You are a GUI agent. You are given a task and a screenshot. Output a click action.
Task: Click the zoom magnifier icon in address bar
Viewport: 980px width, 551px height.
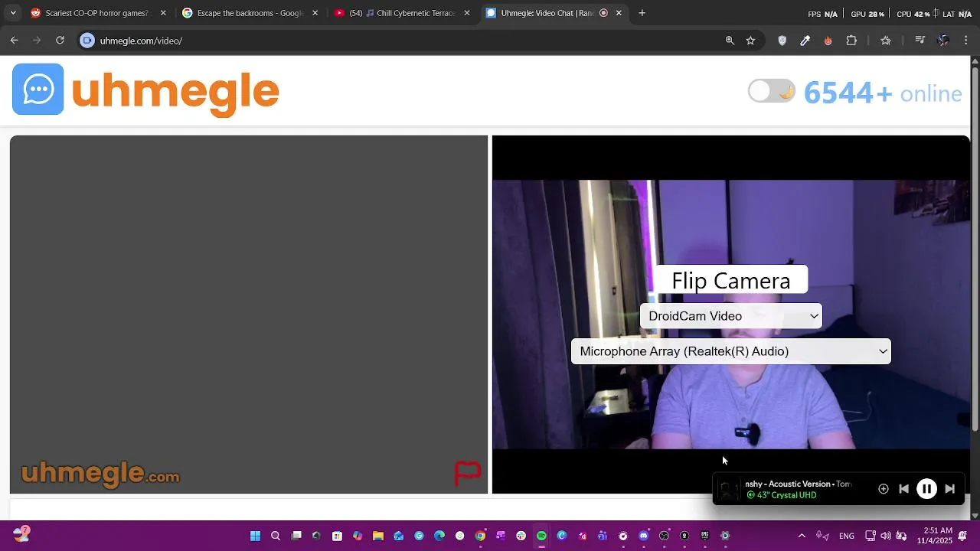point(730,41)
